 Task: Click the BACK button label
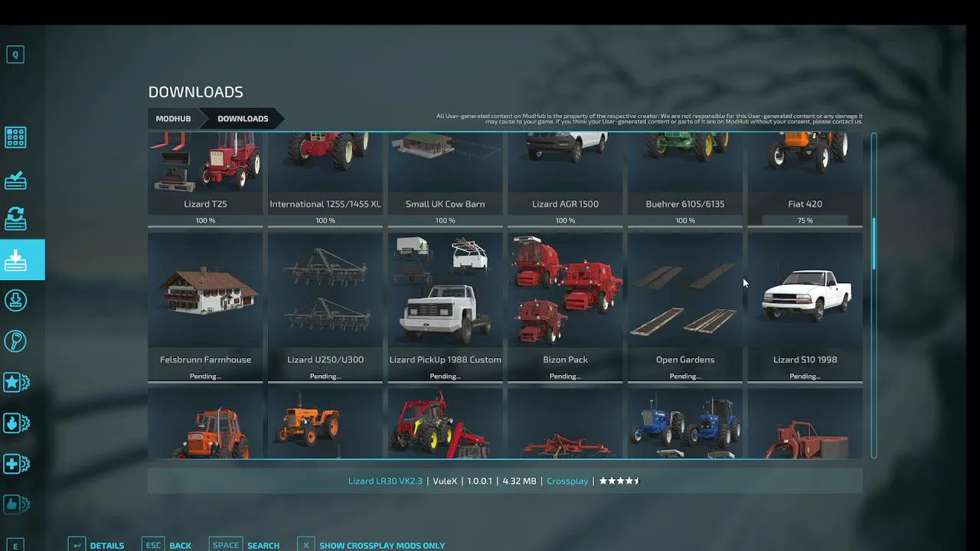[180, 546]
